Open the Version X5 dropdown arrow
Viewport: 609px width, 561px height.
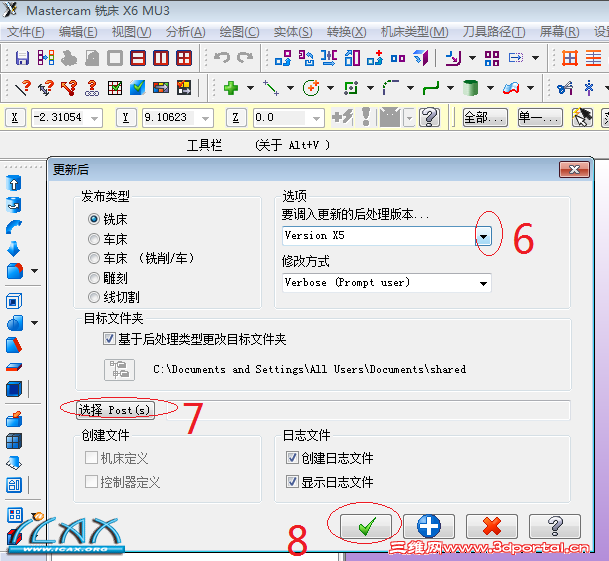pos(484,236)
